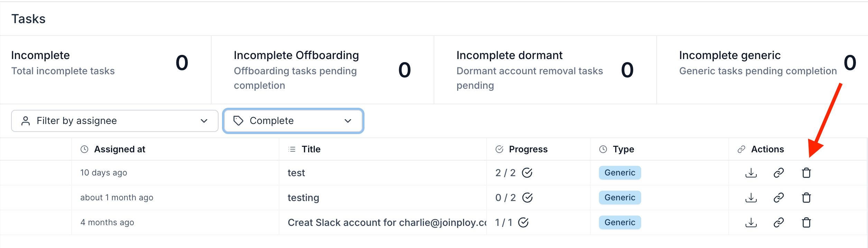
Task: Copy link for the 'test' task
Action: click(778, 173)
